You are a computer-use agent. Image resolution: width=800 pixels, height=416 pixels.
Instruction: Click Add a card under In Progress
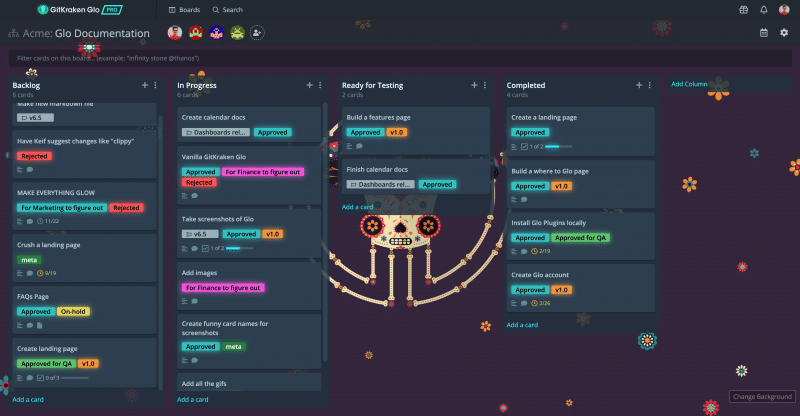[x=192, y=400]
